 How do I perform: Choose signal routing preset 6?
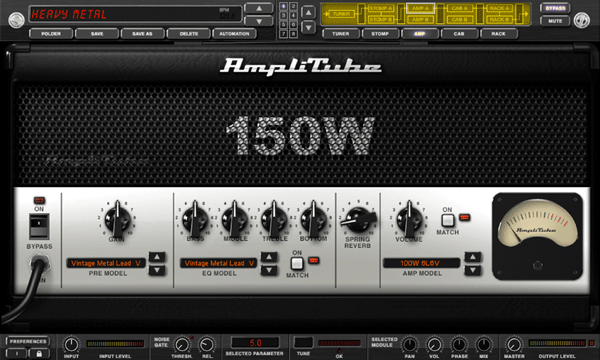(x=293, y=24)
